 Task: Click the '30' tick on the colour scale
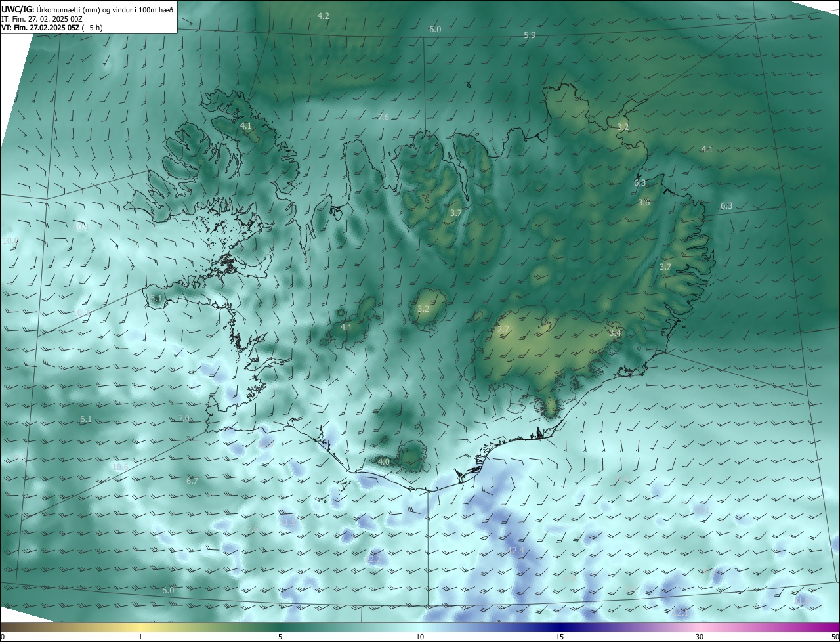point(700,637)
